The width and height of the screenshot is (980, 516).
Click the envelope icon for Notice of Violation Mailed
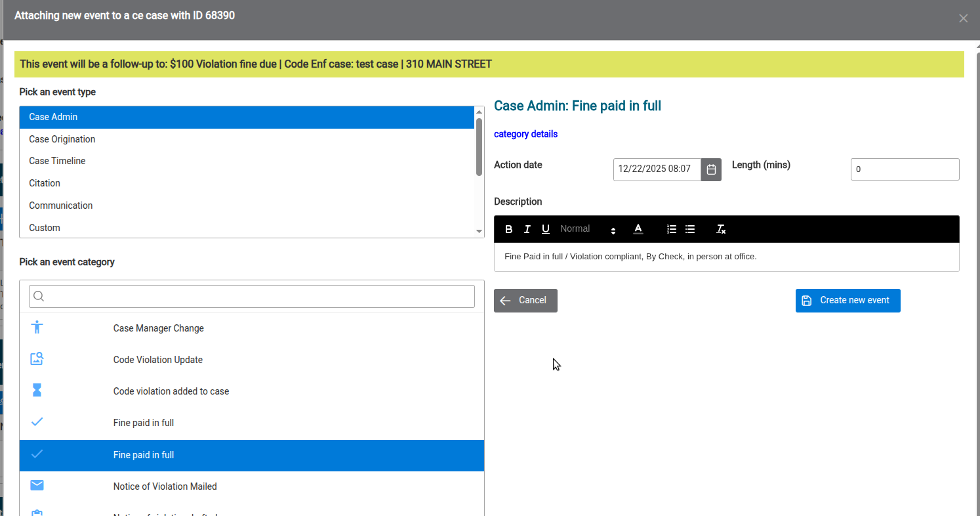[37, 485]
